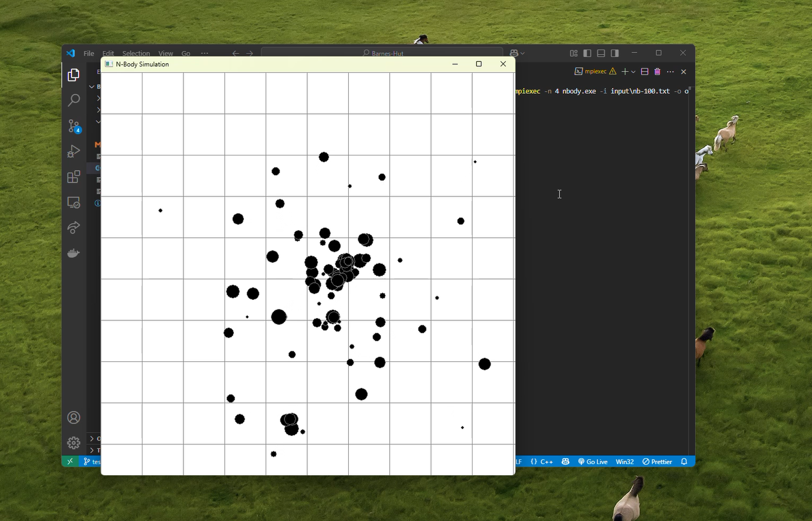Open the Run and Debug view
The image size is (812, 521).
(x=73, y=151)
